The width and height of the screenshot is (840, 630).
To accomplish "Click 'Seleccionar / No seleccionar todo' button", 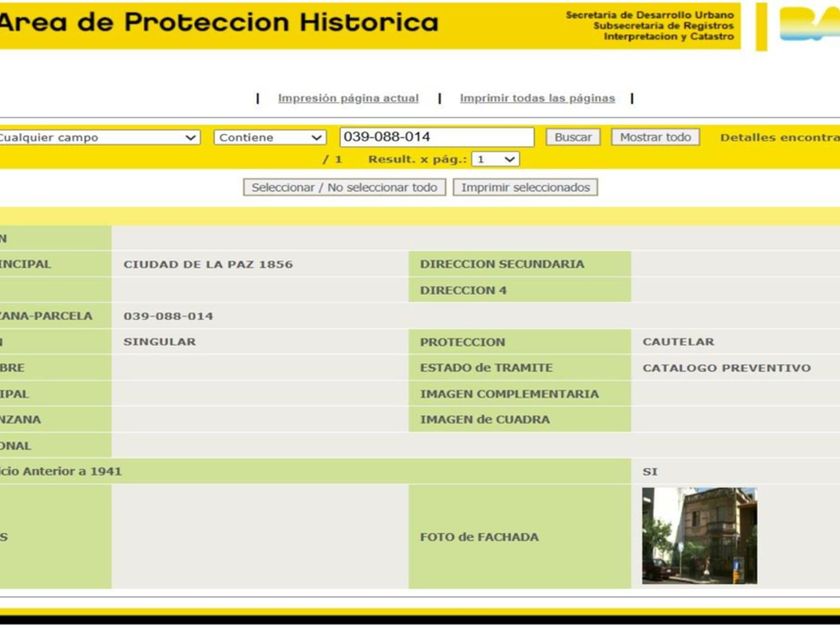I will click(344, 188).
